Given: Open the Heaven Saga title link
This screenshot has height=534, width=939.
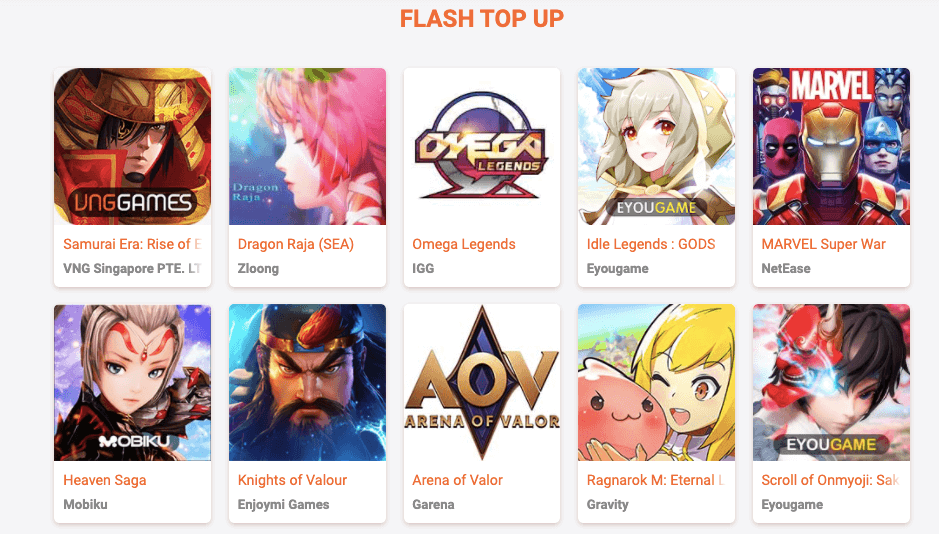Looking at the screenshot, I should coord(105,480).
